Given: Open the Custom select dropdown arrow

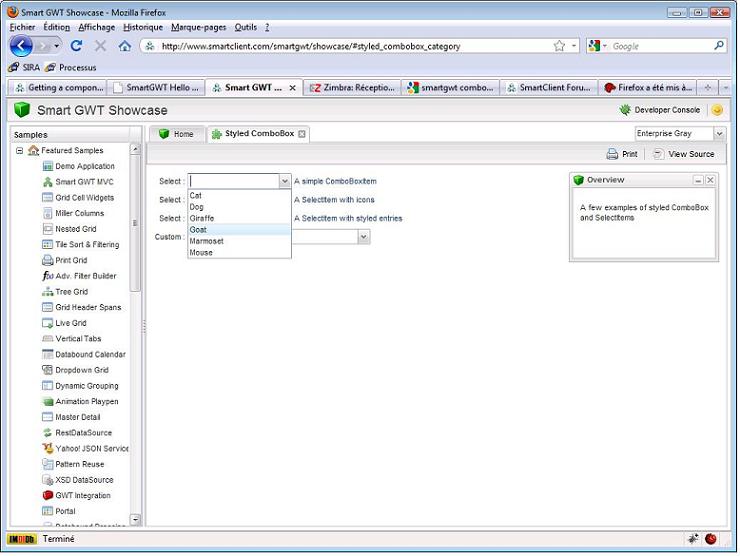Looking at the screenshot, I should tap(364, 237).
